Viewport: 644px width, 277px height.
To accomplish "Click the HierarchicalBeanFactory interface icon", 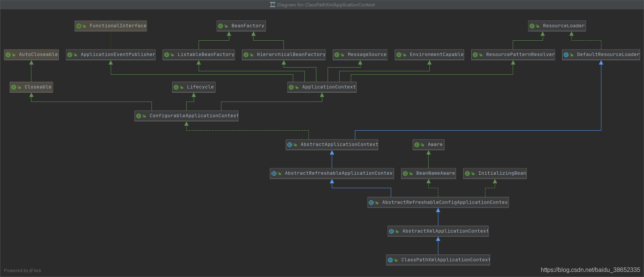I will pyautogui.click(x=246, y=55).
